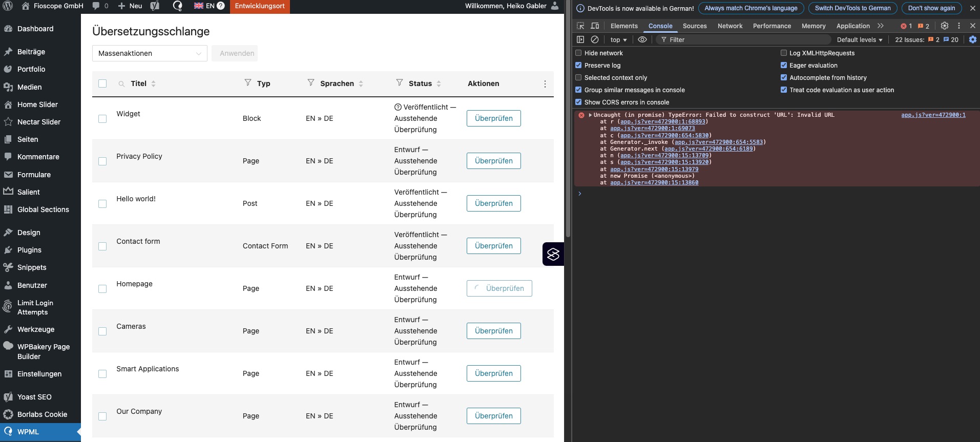Click the Typ column filter icon
The width and height of the screenshot is (980, 442).
pyautogui.click(x=248, y=83)
